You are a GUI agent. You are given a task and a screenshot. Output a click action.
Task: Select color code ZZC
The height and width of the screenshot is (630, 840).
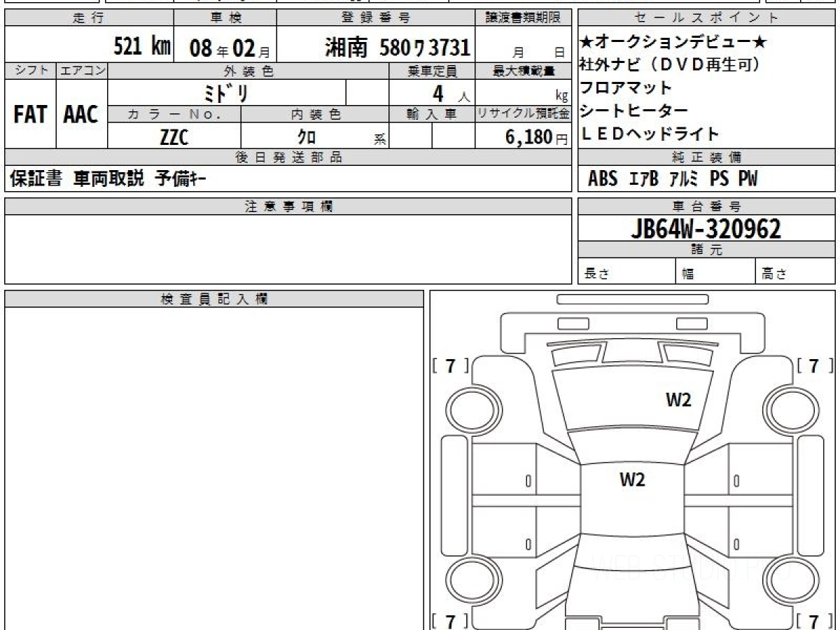coord(174,136)
